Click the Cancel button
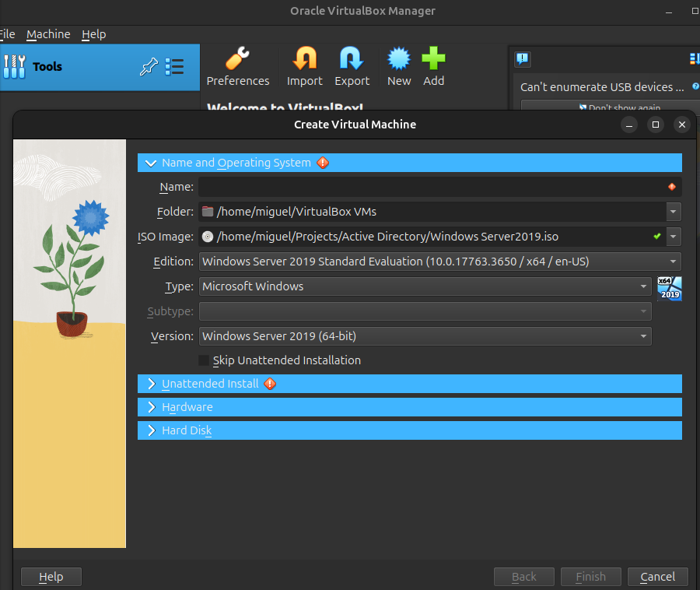The image size is (700, 590). pos(657,577)
